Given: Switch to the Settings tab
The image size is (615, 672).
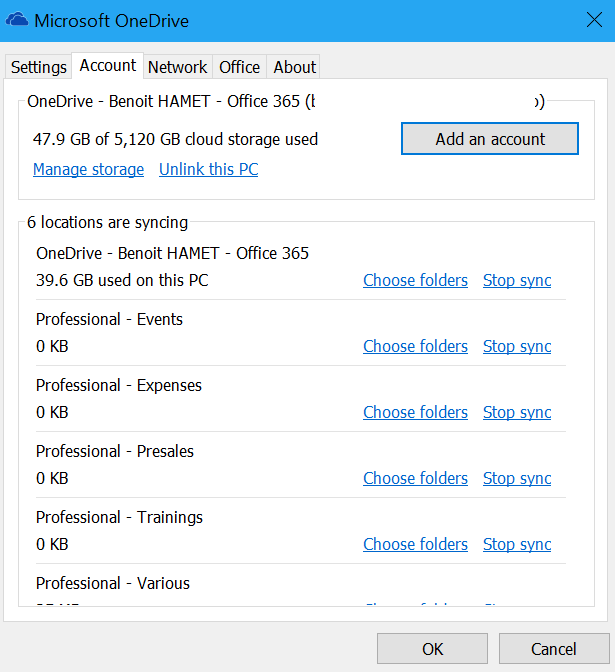Looking at the screenshot, I should pyautogui.click(x=39, y=67).
